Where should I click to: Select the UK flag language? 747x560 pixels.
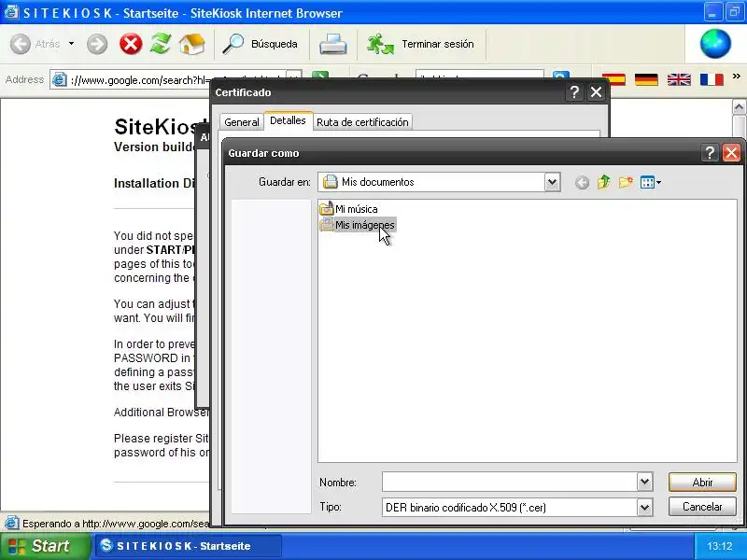(679, 79)
